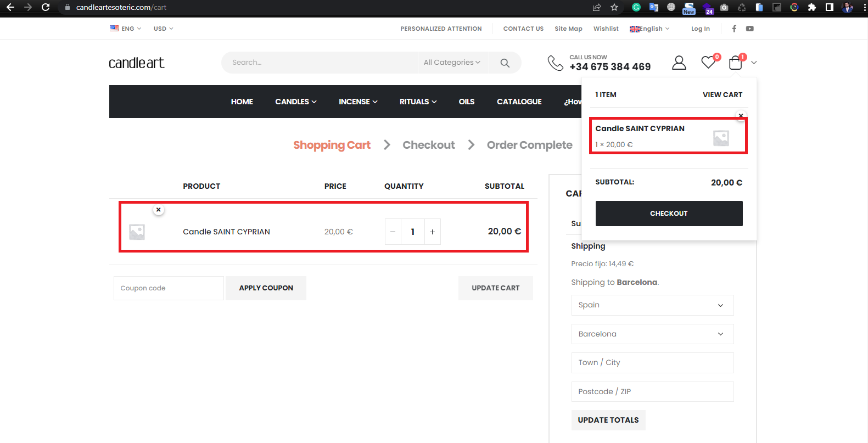Click the UPDATE CART button
The image size is (868, 443).
point(495,288)
